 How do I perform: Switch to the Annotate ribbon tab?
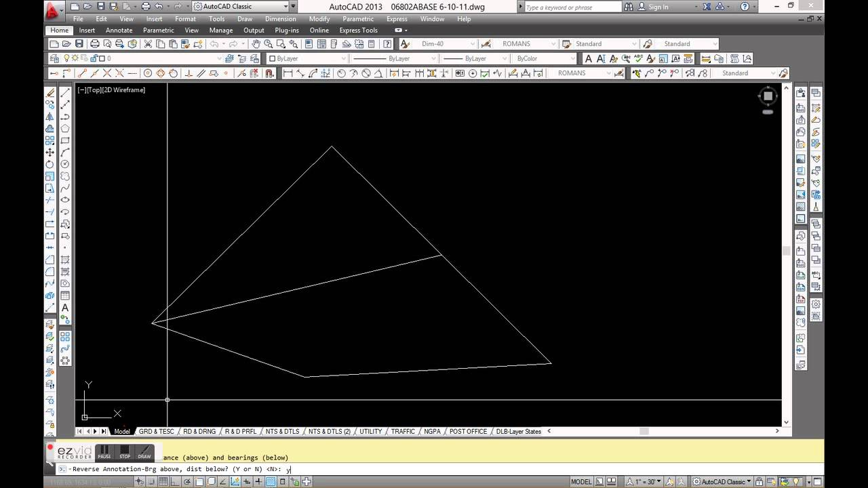coord(119,30)
